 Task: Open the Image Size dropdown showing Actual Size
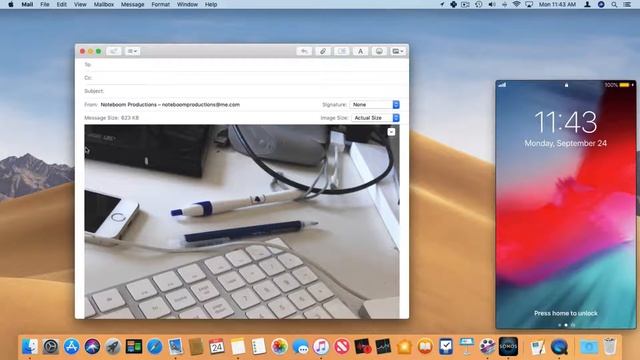376,118
